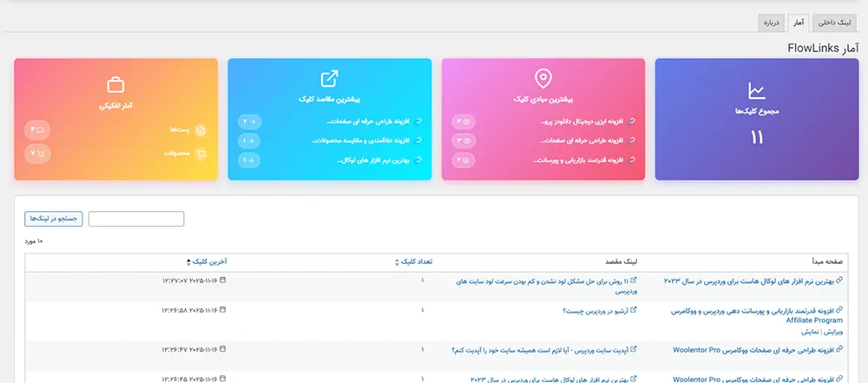Viewport: 868px width, 383px height.
Task: Click cart badge showing ۷ products
Action: point(37,154)
